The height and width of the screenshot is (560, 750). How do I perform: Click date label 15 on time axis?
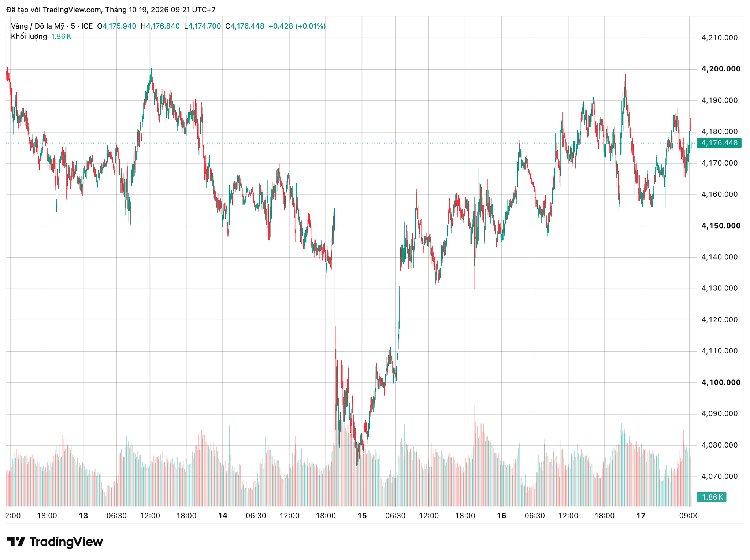(x=362, y=516)
